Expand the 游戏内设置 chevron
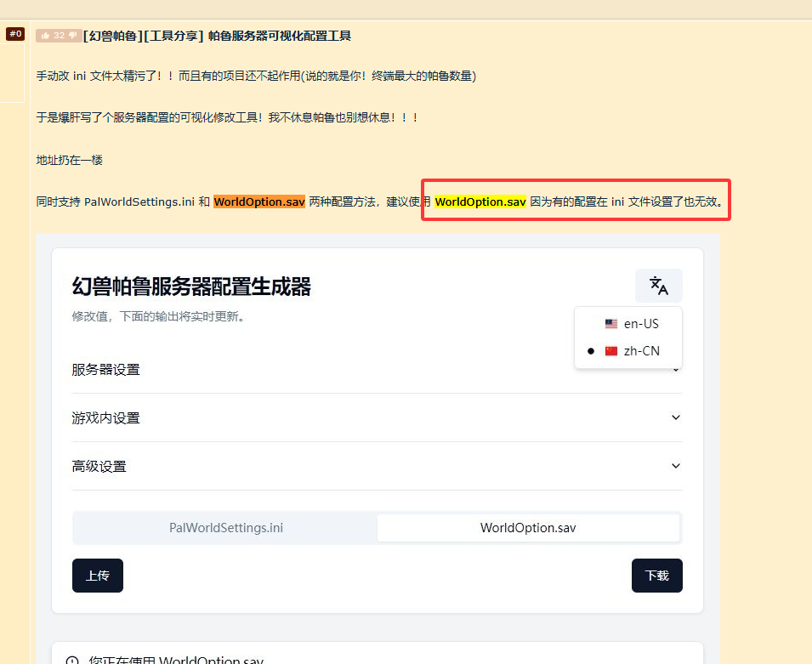The image size is (812, 664). pos(676,417)
